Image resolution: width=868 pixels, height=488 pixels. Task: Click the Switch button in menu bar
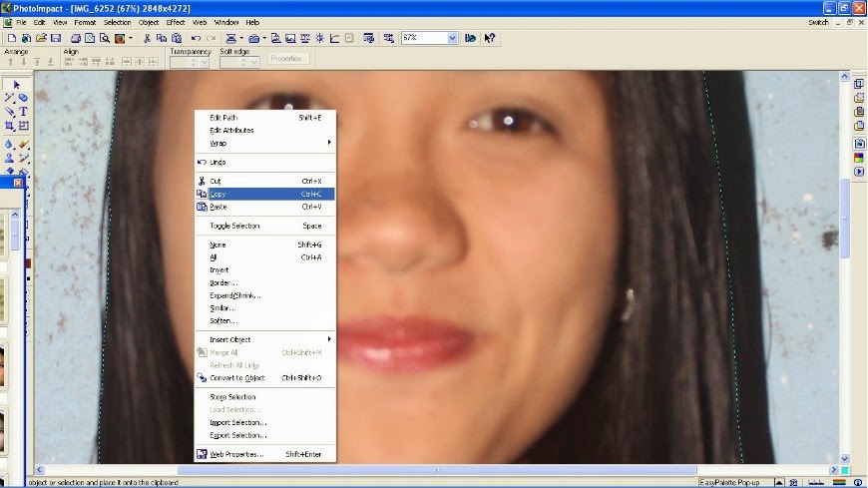tap(818, 22)
